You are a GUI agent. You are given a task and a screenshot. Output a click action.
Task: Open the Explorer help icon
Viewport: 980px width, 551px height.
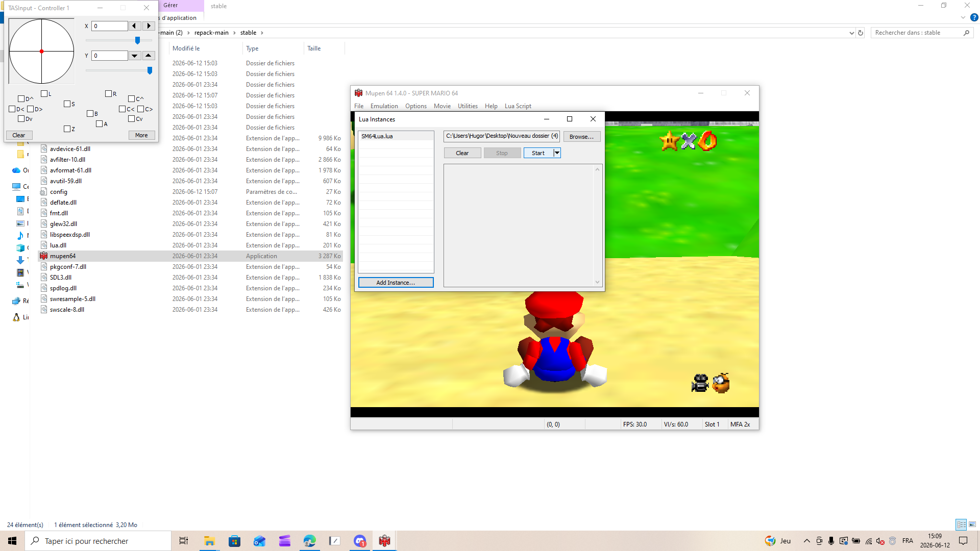pyautogui.click(x=974, y=17)
